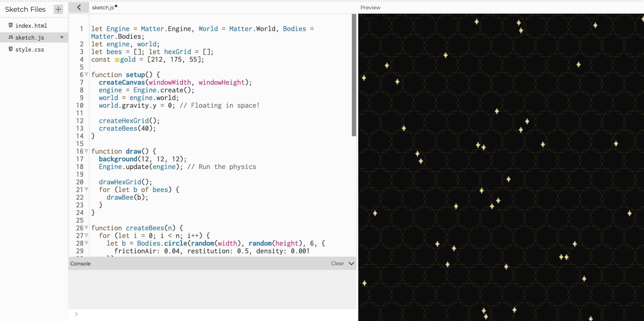Clear the console output
The image size is (644, 321).
point(337,263)
